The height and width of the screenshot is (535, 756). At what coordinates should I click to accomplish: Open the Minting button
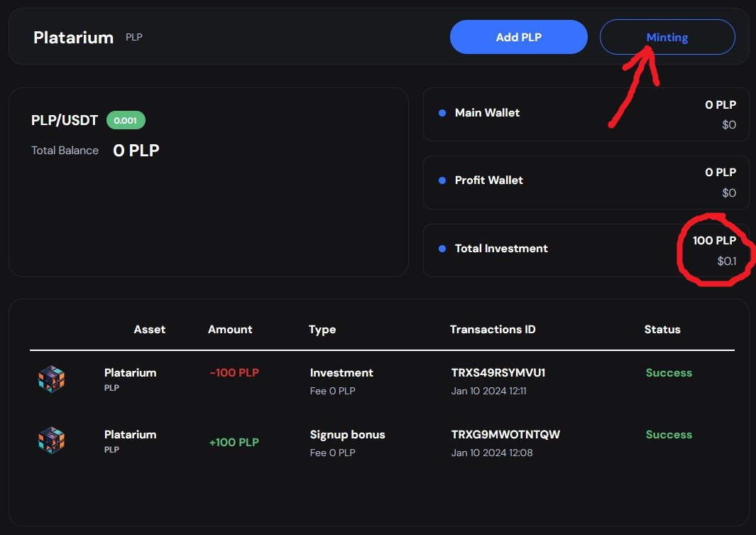[x=667, y=37]
